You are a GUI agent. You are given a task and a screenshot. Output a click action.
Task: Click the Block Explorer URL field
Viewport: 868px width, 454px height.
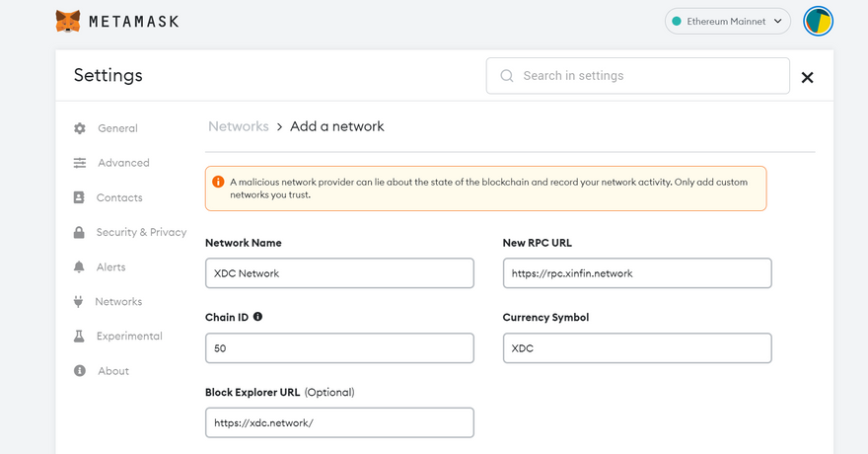pos(339,422)
